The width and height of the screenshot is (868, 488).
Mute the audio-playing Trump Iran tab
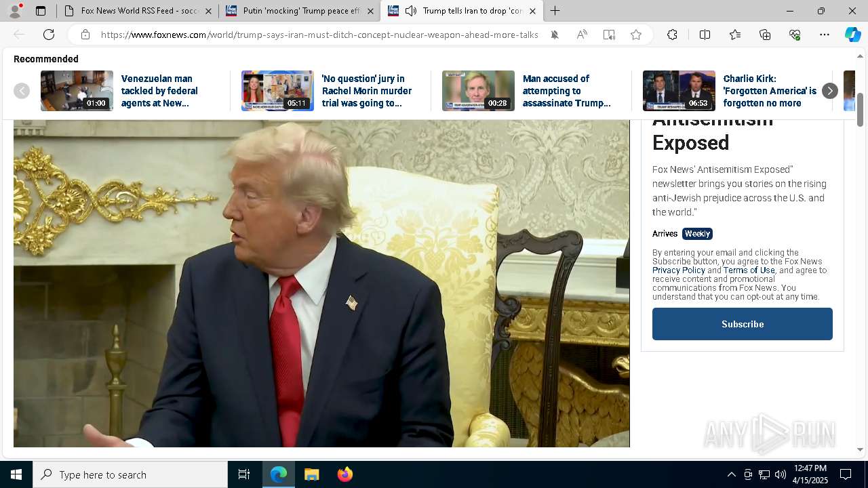[411, 11]
